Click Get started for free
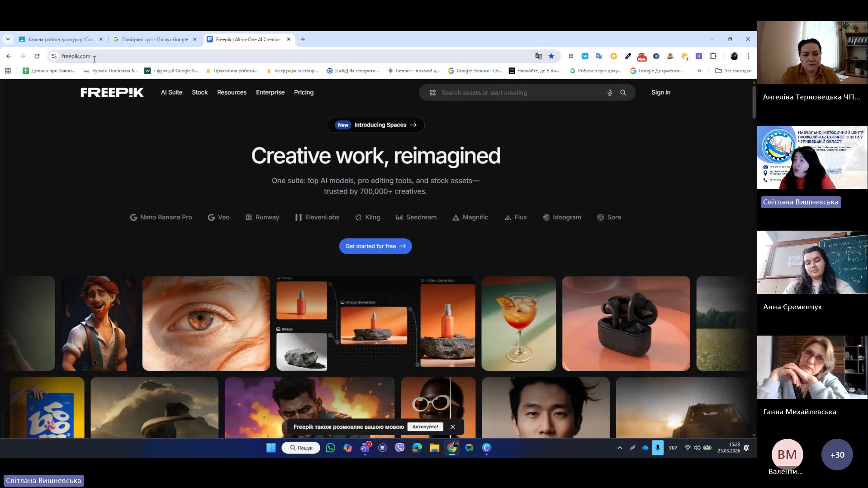868x488 pixels. tap(375, 246)
